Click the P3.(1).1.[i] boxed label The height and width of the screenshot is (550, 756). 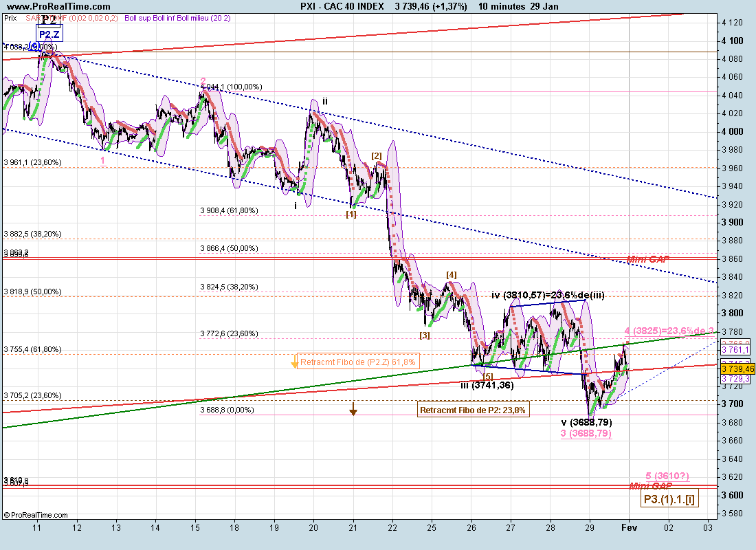click(x=669, y=499)
